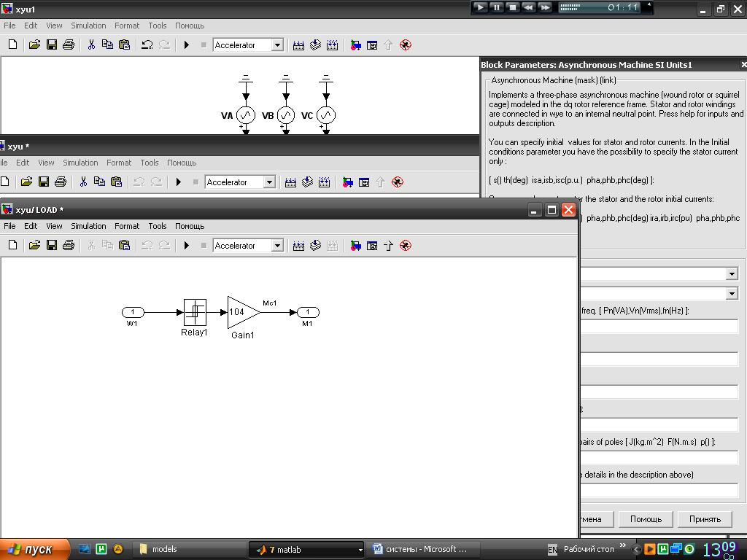The image size is (747, 560).
Task: Select the Relay1 block
Action: tap(195, 312)
